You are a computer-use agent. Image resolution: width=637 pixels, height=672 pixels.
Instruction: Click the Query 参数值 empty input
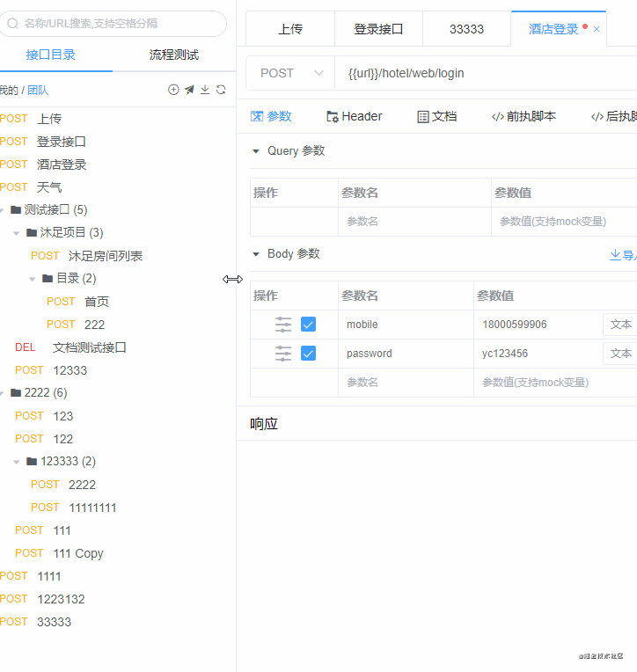pos(564,222)
